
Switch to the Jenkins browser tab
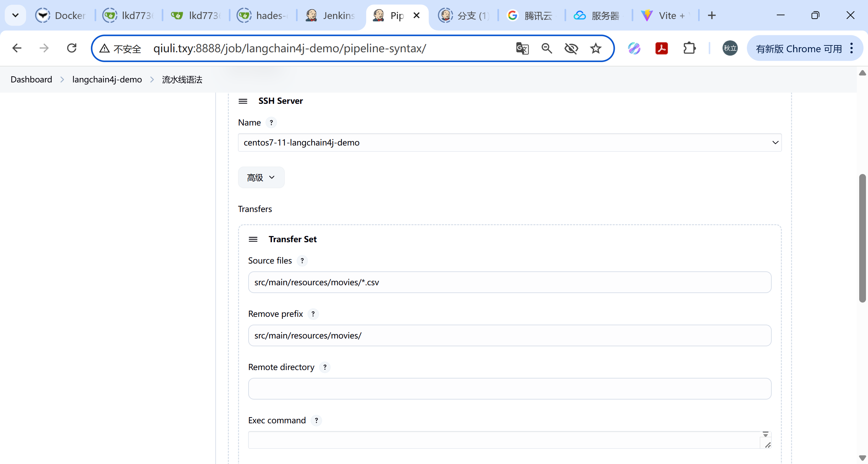coord(331,16)
